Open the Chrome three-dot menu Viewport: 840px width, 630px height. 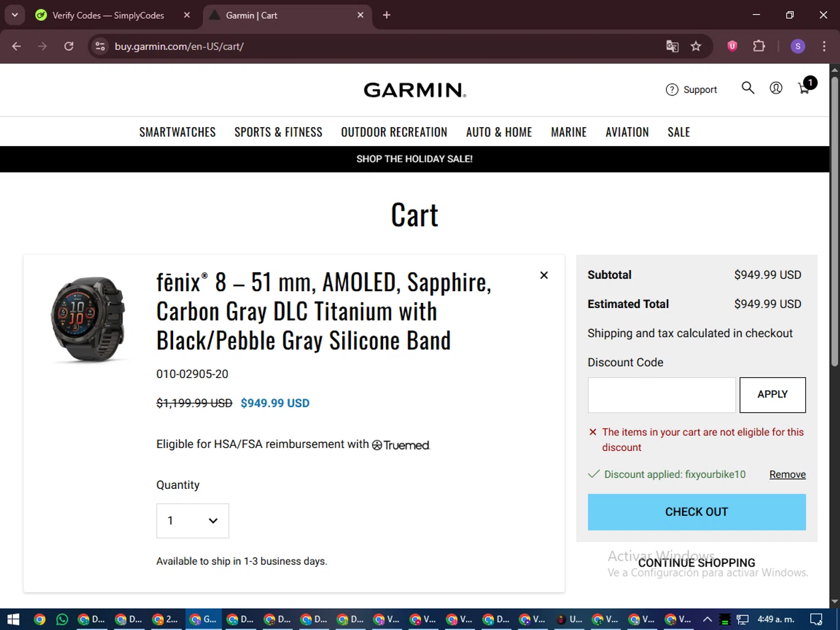tap(824, 46)
